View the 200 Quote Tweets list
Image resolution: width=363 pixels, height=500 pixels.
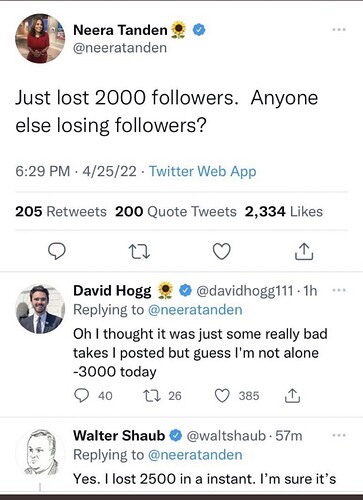click(x=176, y=212)
